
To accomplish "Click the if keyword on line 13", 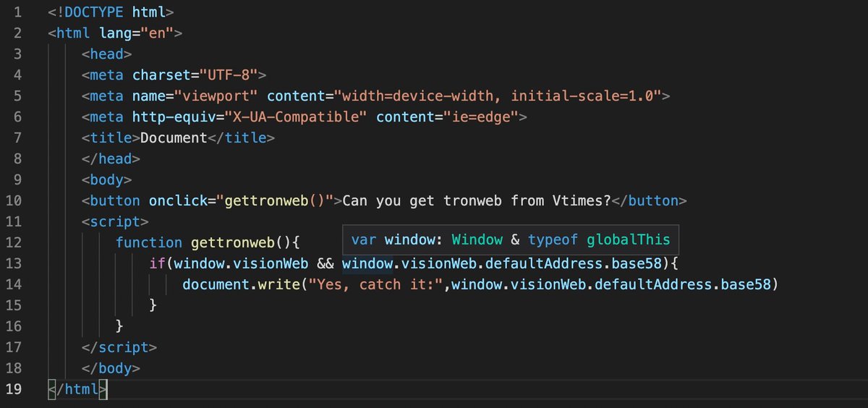I will (158, 263).
